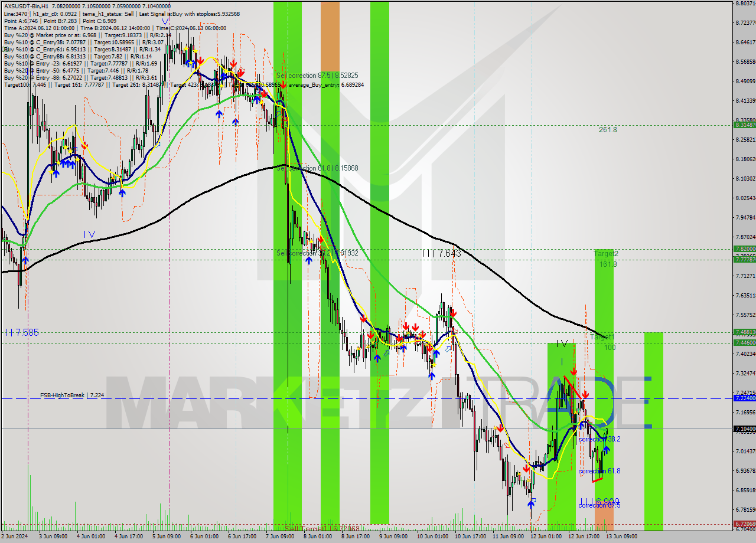The height and width of the screenshot is (543, 756).
Task: Click 'Point A:6.746' value
Action: click(21, 21)
